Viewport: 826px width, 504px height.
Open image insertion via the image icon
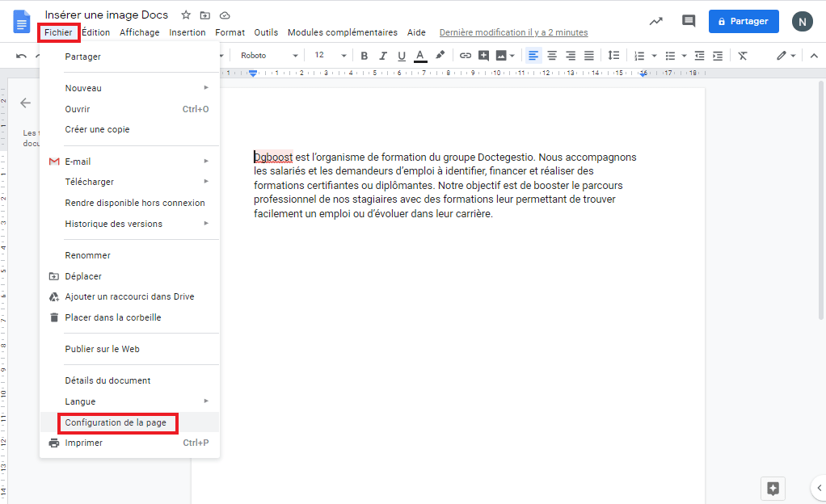(x=503, y=55)
